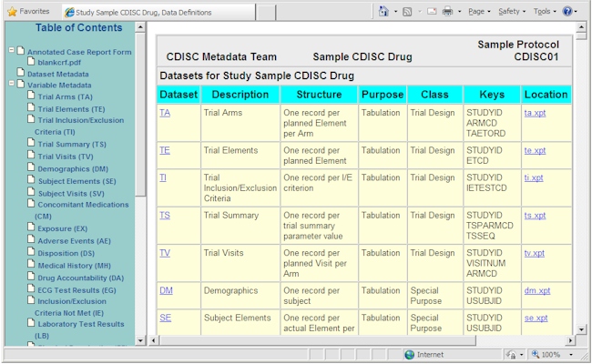This screenshot has height=364, width=592.
Task: Open ECG Test Results (EG) in contents
Action: point(77,290)
